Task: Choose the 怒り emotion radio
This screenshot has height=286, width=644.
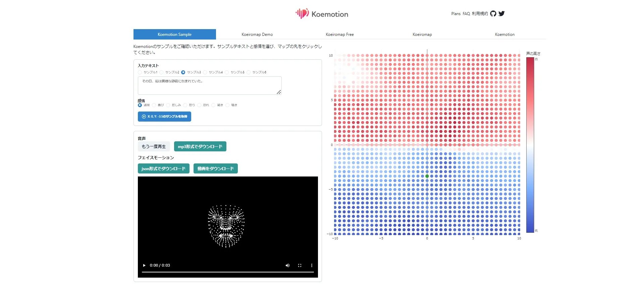Action: (x=185, y=105)
